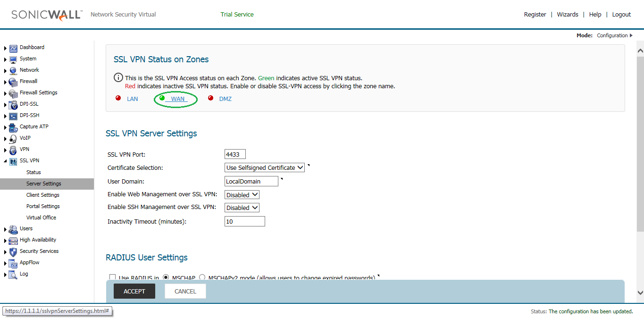Viewport: 644px width, 318px height.
Task: Click the VoIP headset icon
Action: [13, 138]
